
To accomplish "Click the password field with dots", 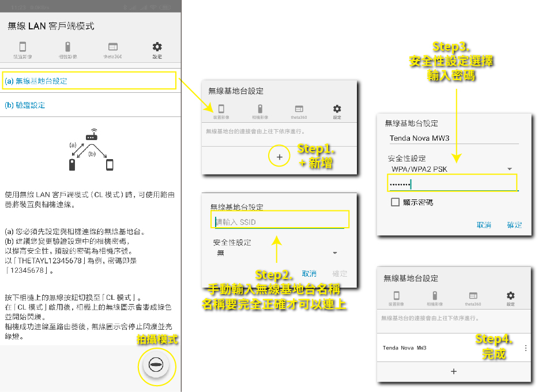I will pyautogui.click(x=453, y=184).
